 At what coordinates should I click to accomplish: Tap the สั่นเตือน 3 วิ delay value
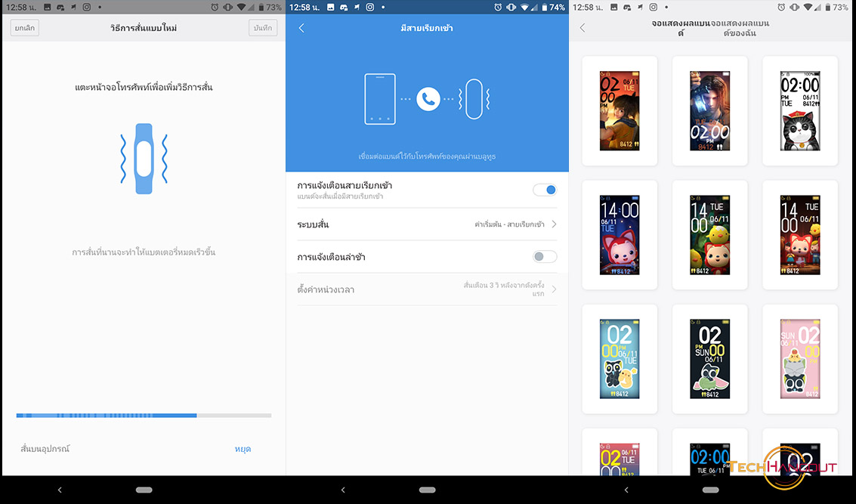504,289
